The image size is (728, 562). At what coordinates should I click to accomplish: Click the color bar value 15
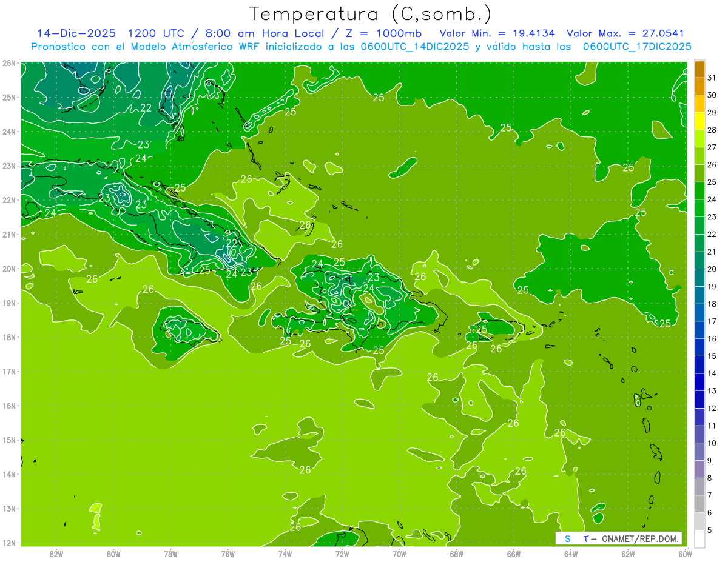click(x=712, y=356)
